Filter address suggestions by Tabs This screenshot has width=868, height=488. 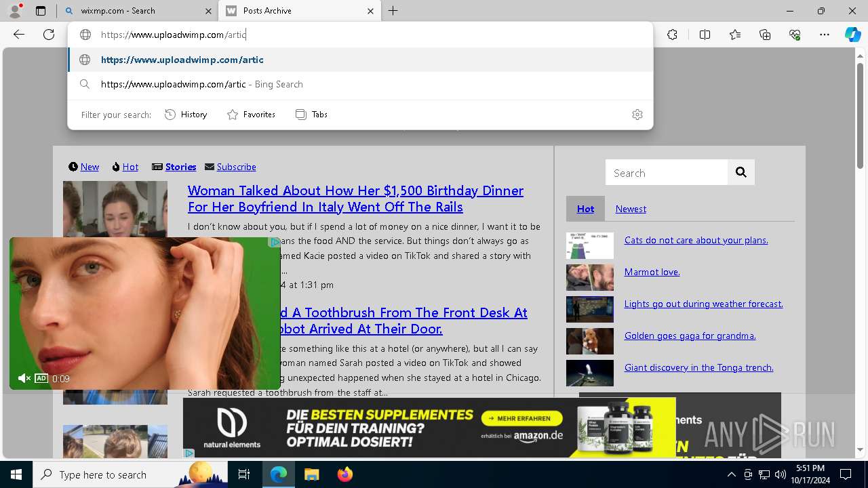tap(312, 115)
